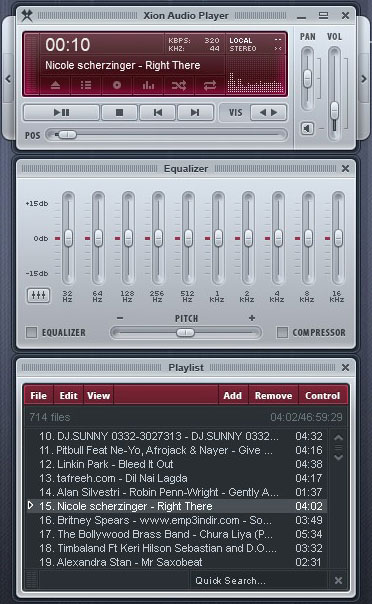372x604 pixels.
Task: Open the playlist Remove menu
Action: 273,395
